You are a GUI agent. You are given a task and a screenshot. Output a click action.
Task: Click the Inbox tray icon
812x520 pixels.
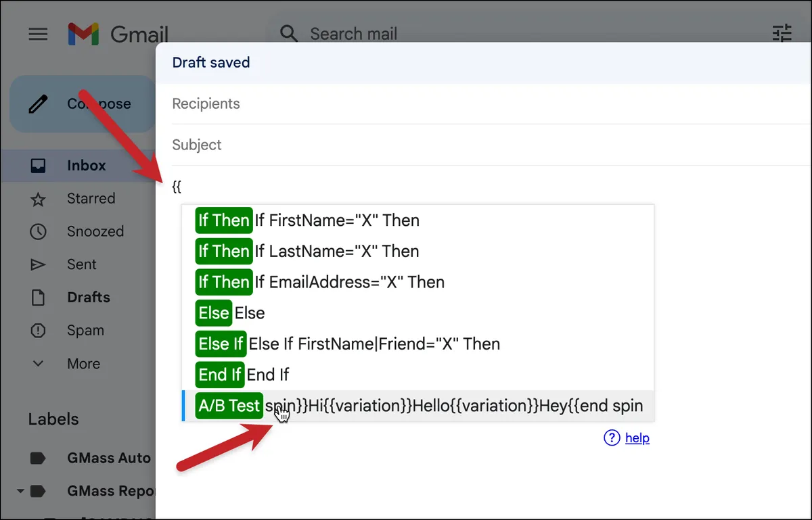[38, 165]
